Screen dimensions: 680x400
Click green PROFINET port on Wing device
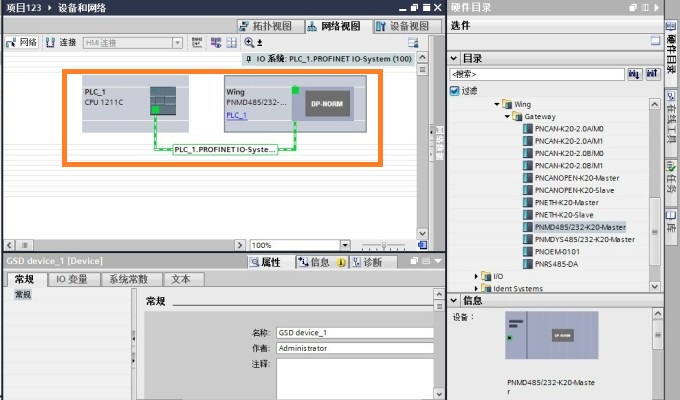[x=295, y=90]
